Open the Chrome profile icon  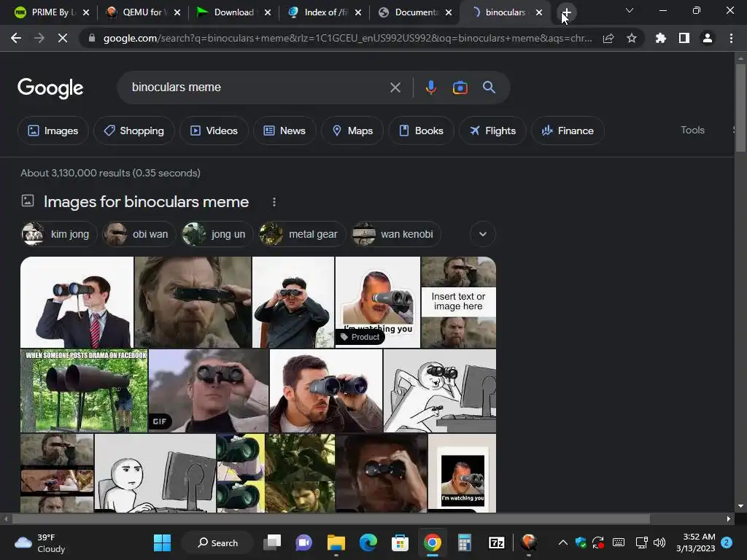pos(708,38)
